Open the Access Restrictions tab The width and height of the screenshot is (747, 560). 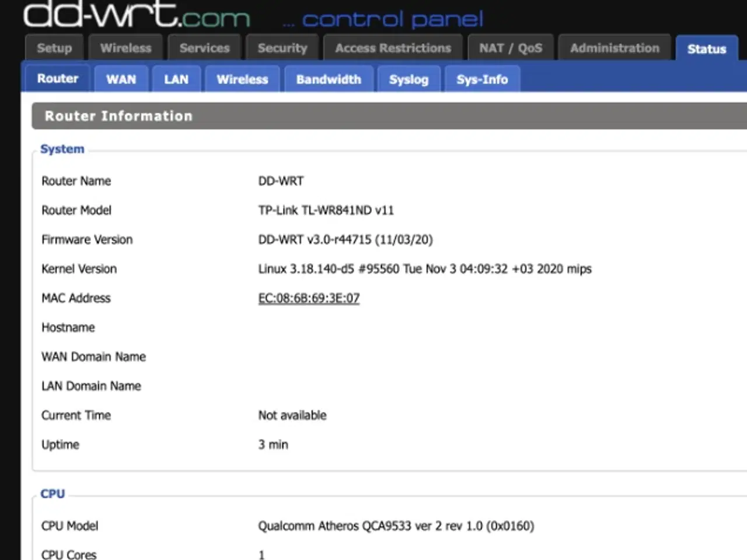coord(393,48)
